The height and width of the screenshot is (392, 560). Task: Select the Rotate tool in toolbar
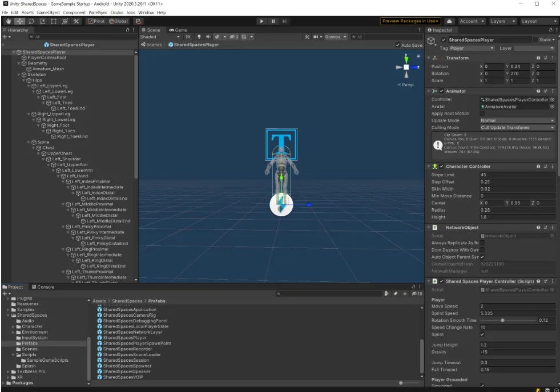point(31,22)
